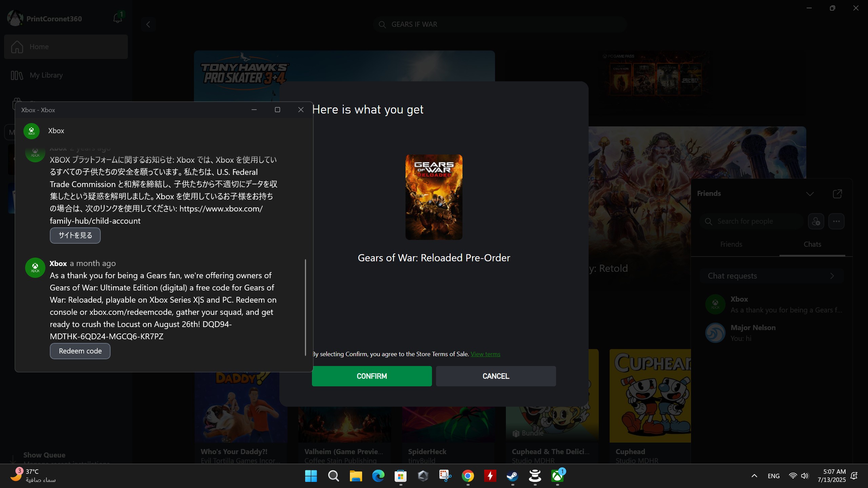The image size is (868, 488).
Task: Open the Xbox app taskbar icon
Action: tap(557, 476)
